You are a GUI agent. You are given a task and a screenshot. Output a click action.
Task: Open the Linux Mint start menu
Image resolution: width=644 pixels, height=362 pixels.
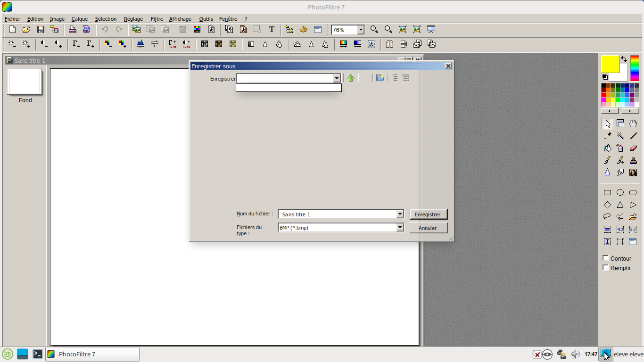click(8, 354)
